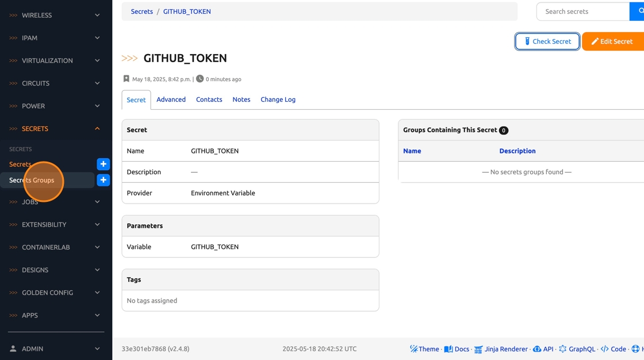Image resolution: width=644 pixels, height=360 pixels.
Task: Click the blue search magnifier button
Action: (x=639, y=12)
